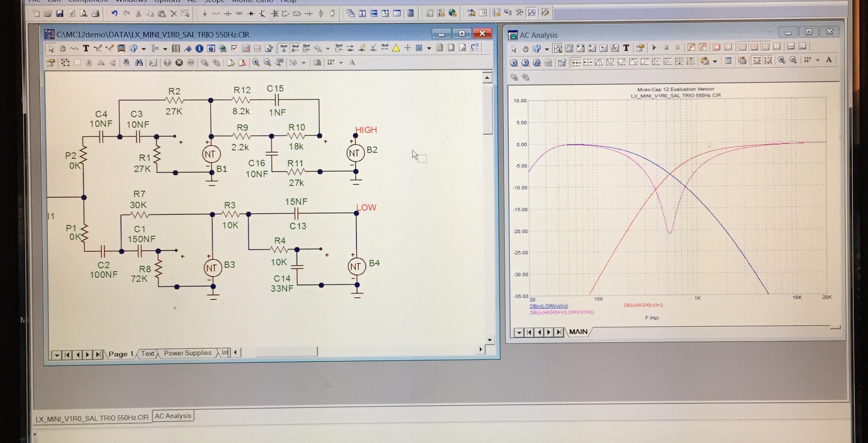Switch to AC Analysis bottom window tab
Screen dimensions: 868x443
click(173, 416)
